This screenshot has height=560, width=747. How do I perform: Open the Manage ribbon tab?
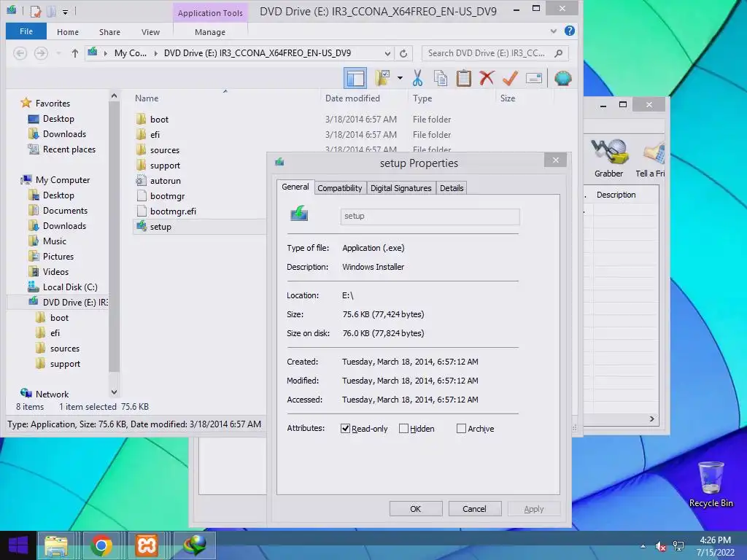[210, 32]
